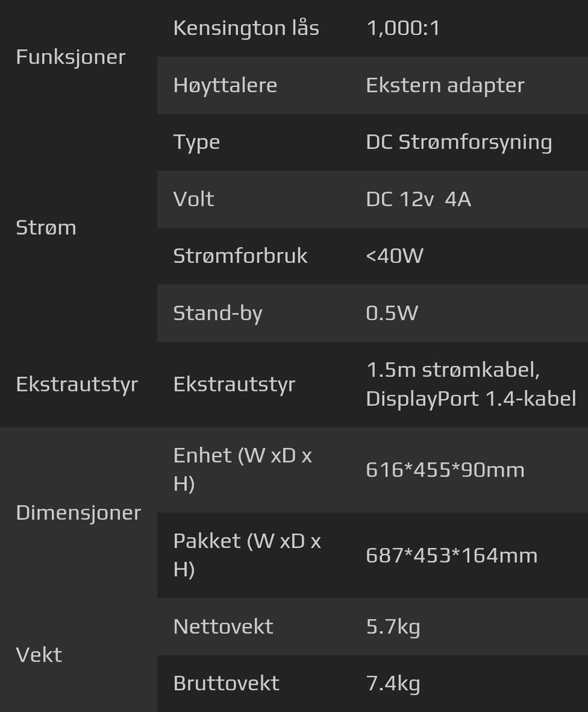
Task: Click the 616*455*90mm unit dimensions
Action: click(x=445, y=470)
